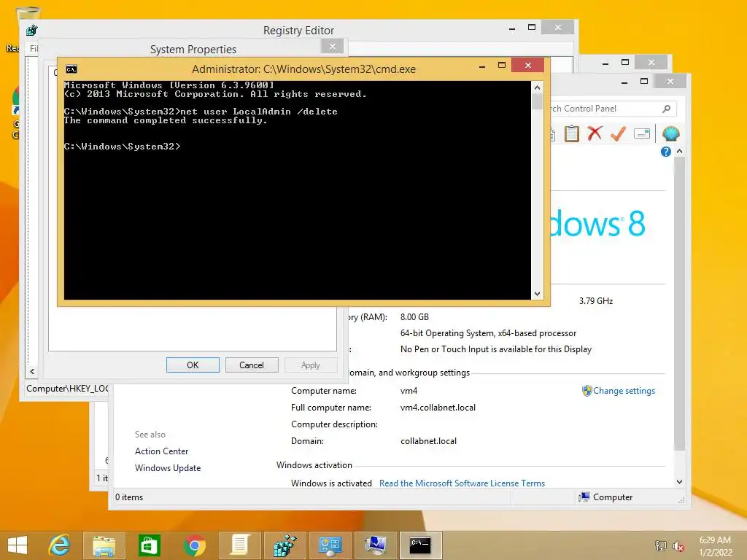Click the Paste clipboard toolbar icon
747x560 pixels.
tap(572, 134)
